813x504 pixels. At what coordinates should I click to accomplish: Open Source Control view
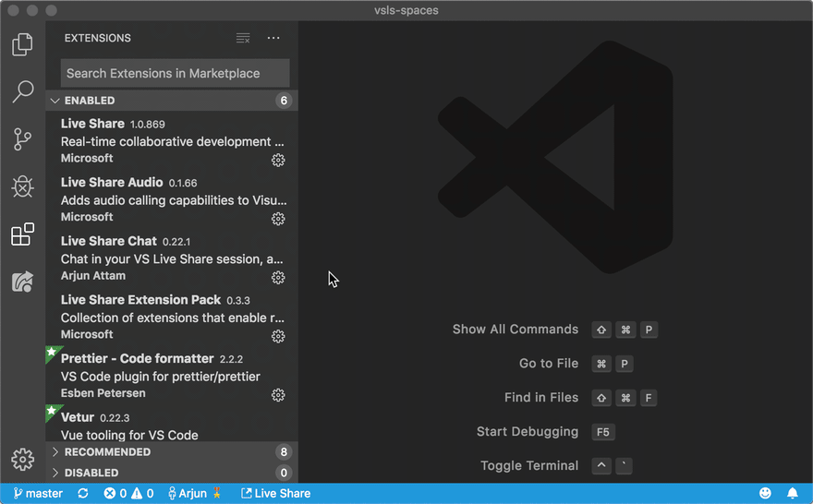click(22, 139)
